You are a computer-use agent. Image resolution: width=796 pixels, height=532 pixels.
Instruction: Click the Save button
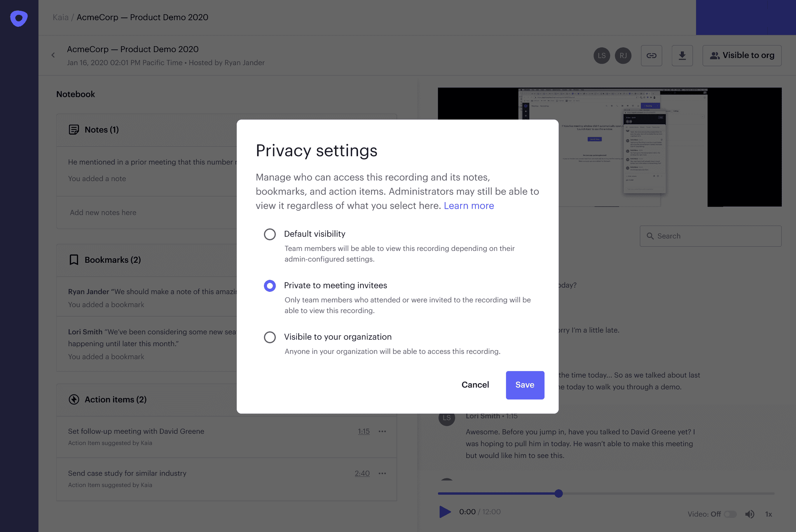click(525, 385)
